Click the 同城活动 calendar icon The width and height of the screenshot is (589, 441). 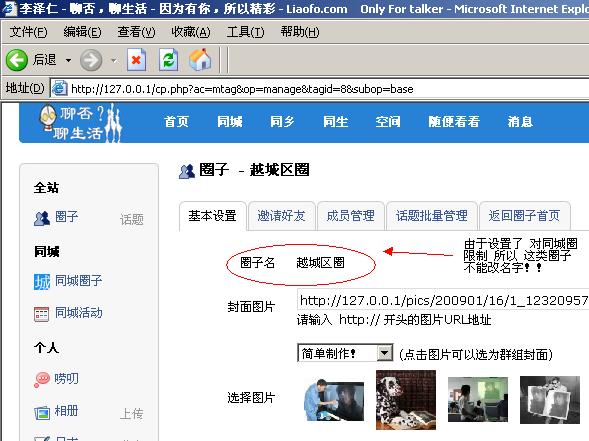coord(42,314)
